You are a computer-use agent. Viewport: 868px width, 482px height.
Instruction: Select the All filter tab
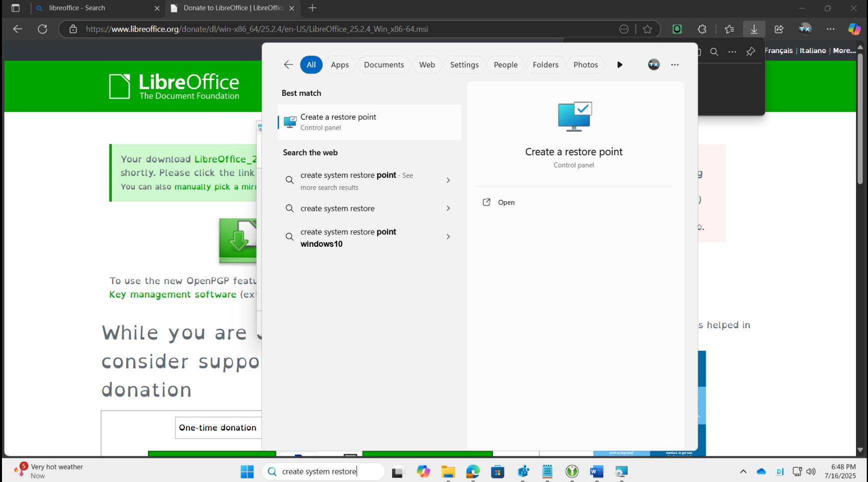(311, 64)
